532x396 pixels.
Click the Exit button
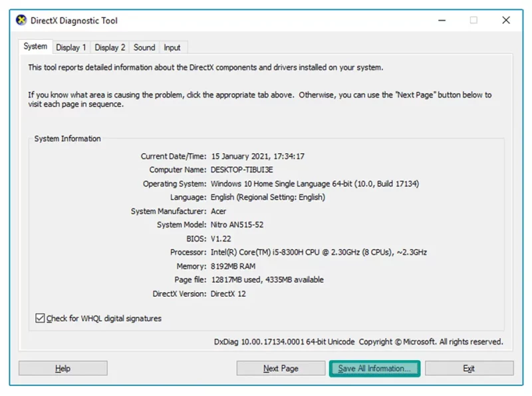tap(469, 369)
